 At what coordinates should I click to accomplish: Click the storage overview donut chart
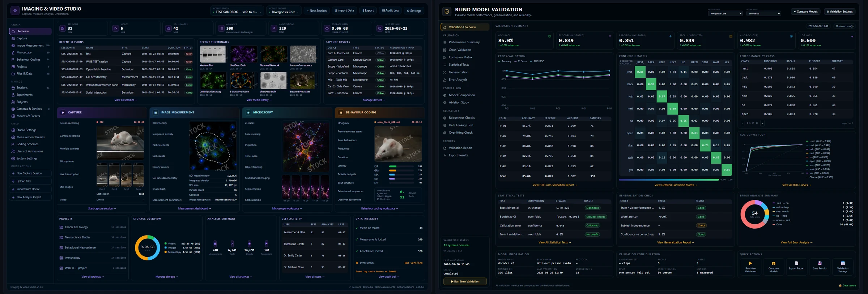(147, 247)
